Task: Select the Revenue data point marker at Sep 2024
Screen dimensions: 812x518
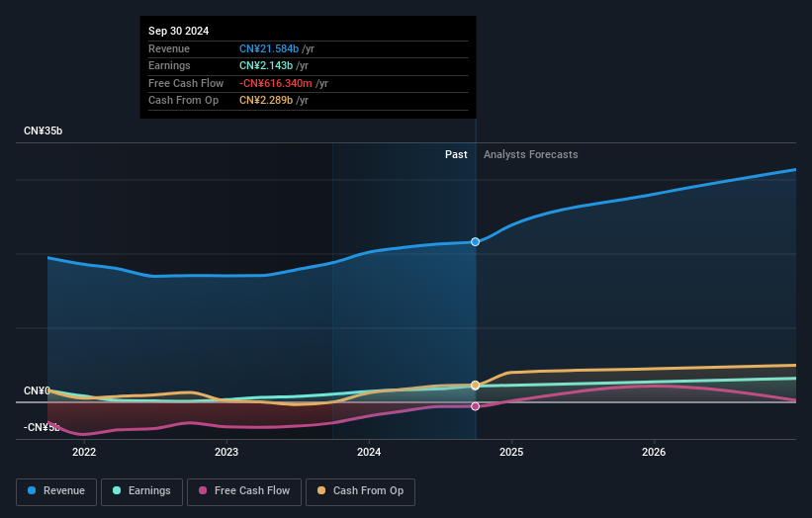Action: click(x=475, y=241)
